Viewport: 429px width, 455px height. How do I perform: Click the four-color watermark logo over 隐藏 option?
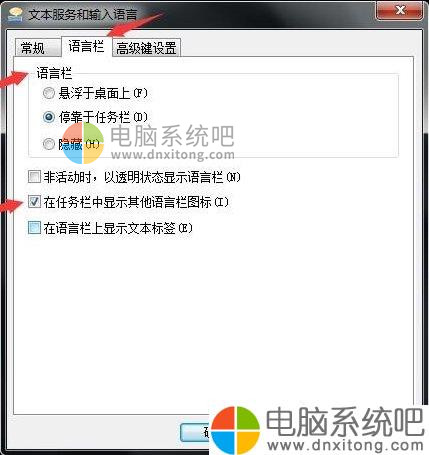click(x=83, y=143)
